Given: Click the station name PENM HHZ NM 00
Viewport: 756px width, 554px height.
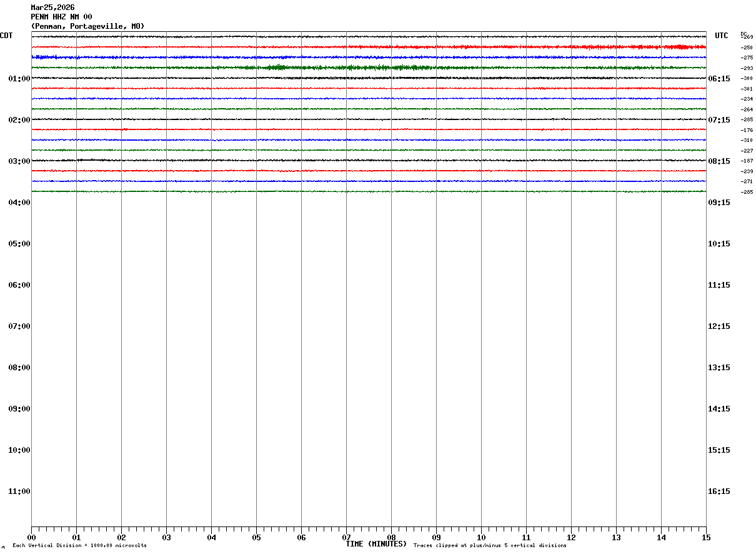Looking at the screenshot, I should (61, 17).
